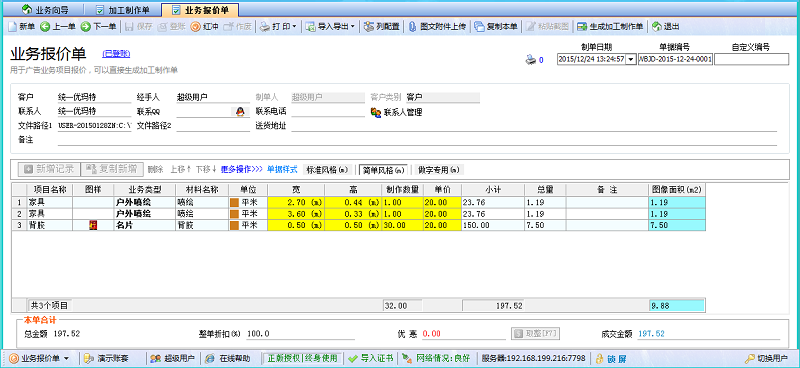Click orange unit swatch in row 1
This screenshot has height=368, width=800.
point(234,203)
